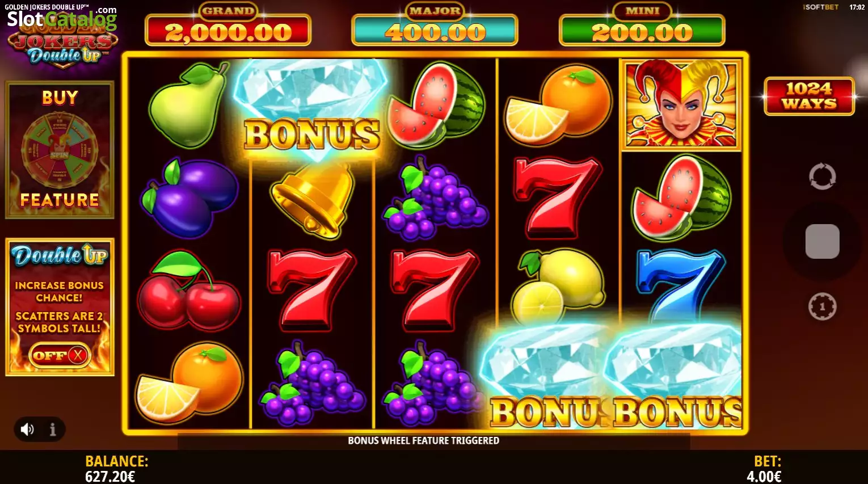Screen dimensions: 868x484
Task: Open the game info icon
Action: point(53,430)
